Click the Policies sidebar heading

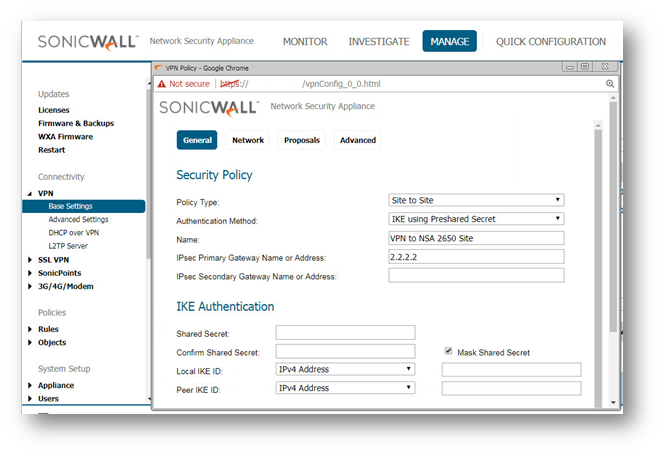point(52,312)
